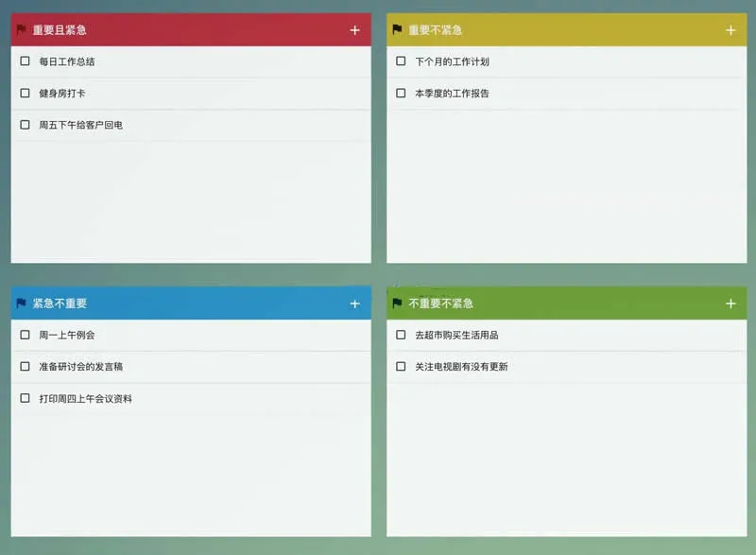Add a task to the 重要不紧急 quadrant
This screenshot has height=555, width=756.
coord(730,30)
